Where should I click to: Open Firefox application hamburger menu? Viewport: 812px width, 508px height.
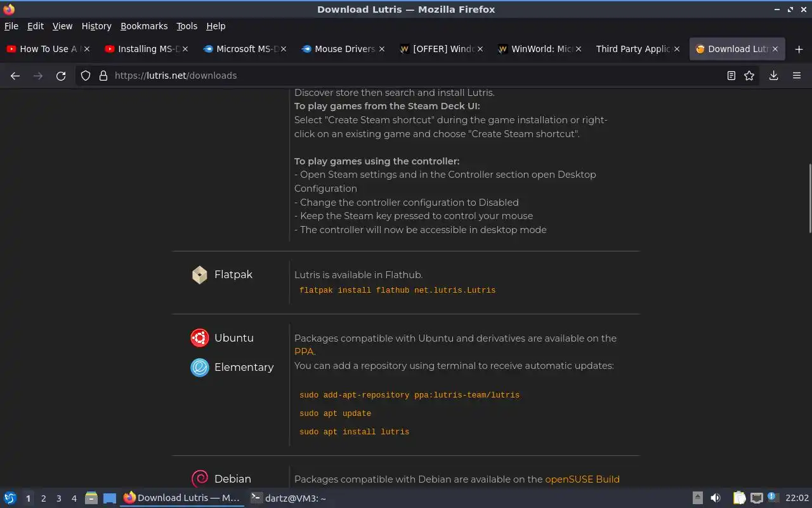(797, 76)
